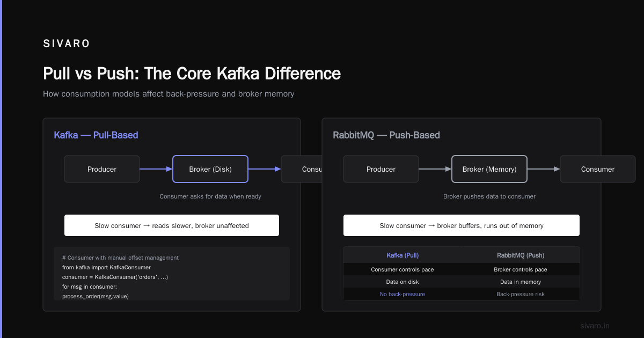Image resolution: width=644 pixels, height=338 pixels.
Task: Click 'Slow consumer → broker buffers' banner
Action: tap(462, 225)
